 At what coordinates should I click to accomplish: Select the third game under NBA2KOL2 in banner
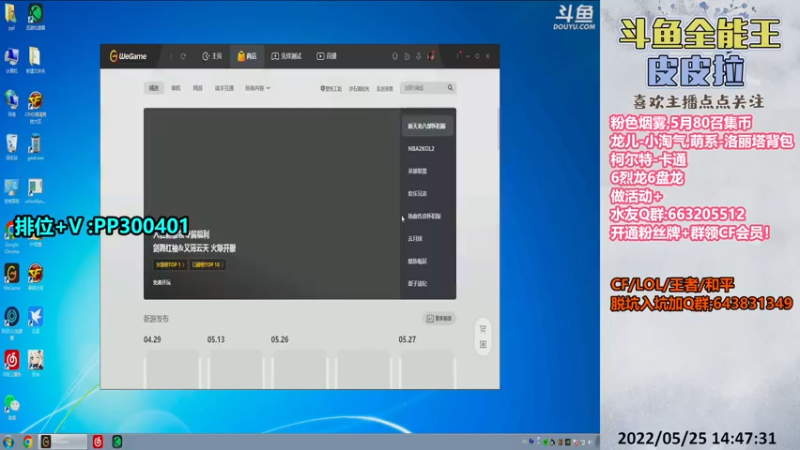point(417,171)
